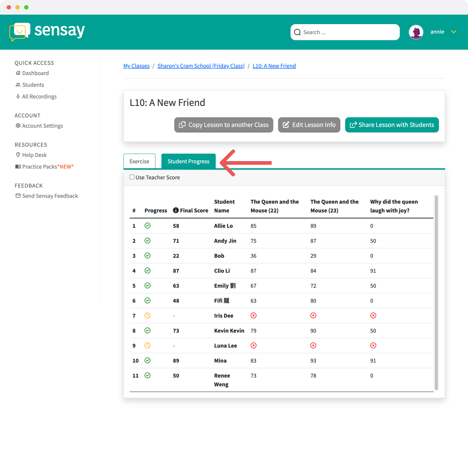The width and height of the screenshot is (468, 476).
Task: Switch to the Exercise tab
Action: point(140,161)
